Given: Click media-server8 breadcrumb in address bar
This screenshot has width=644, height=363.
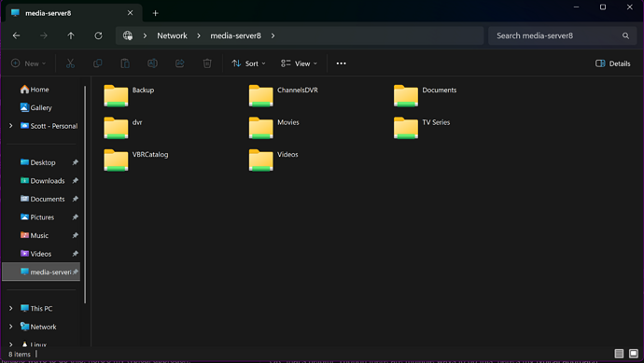Looking at the screenshot, I should (236, 35).
